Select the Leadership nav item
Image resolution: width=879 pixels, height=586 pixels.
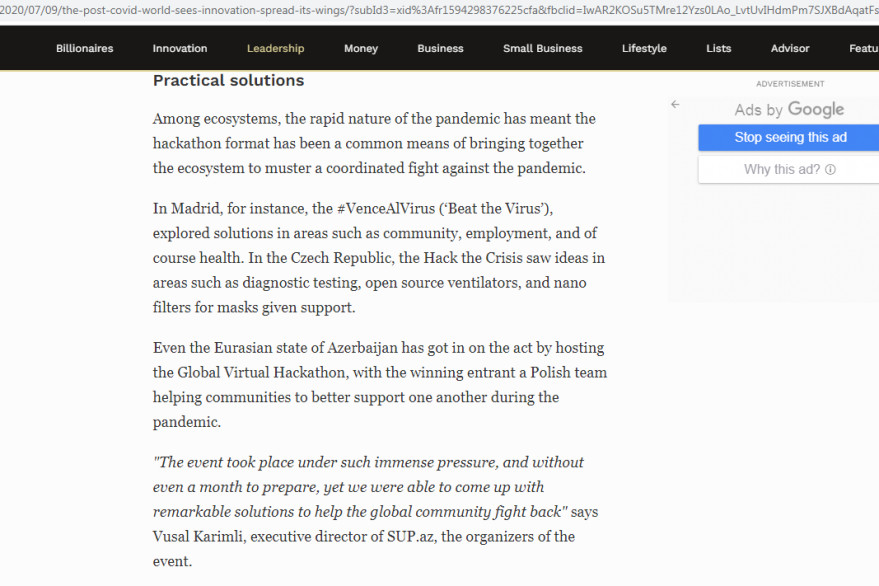(x=275, y=48)
